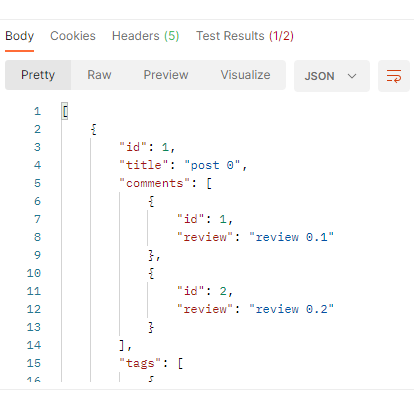414x397 pixels.
Task: Click the "review 0.1" value
Action: (291, 237)
